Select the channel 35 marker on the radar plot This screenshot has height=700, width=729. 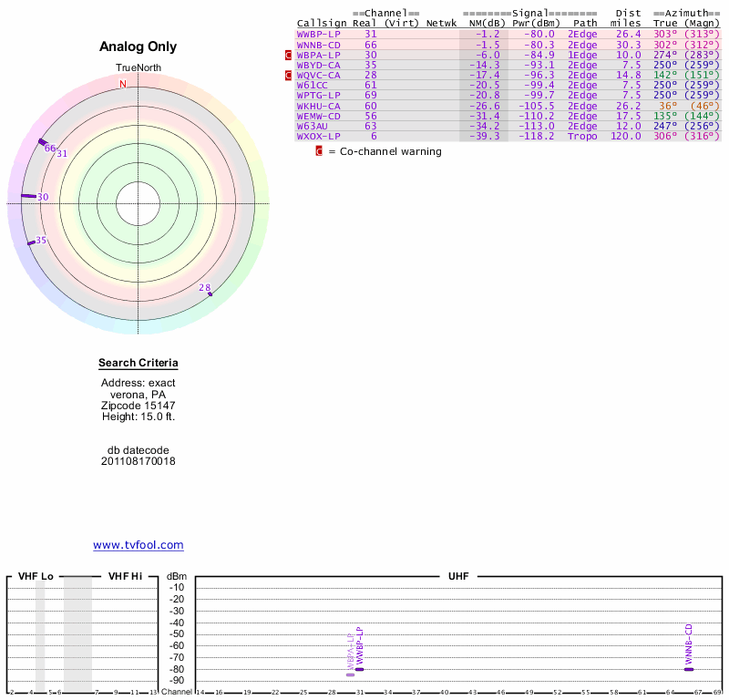pos(32,242)
